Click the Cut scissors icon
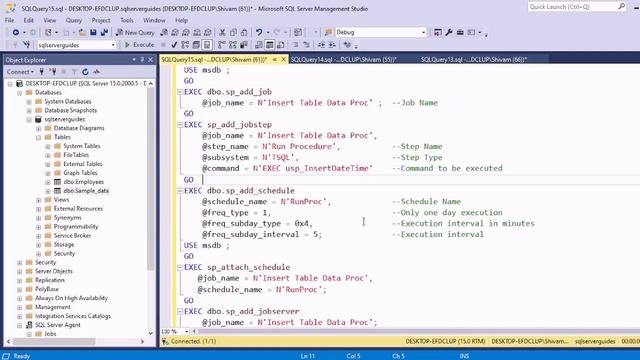The image size is (640, 360). [222, 32]
